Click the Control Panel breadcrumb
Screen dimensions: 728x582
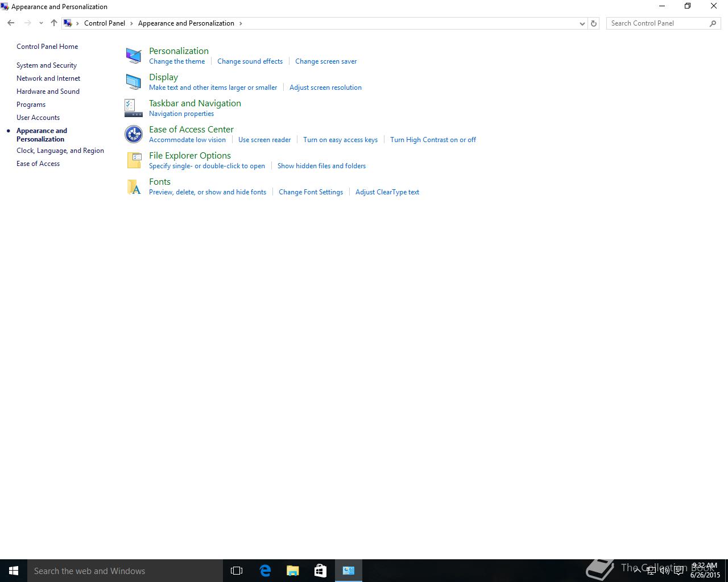(105, 23)
